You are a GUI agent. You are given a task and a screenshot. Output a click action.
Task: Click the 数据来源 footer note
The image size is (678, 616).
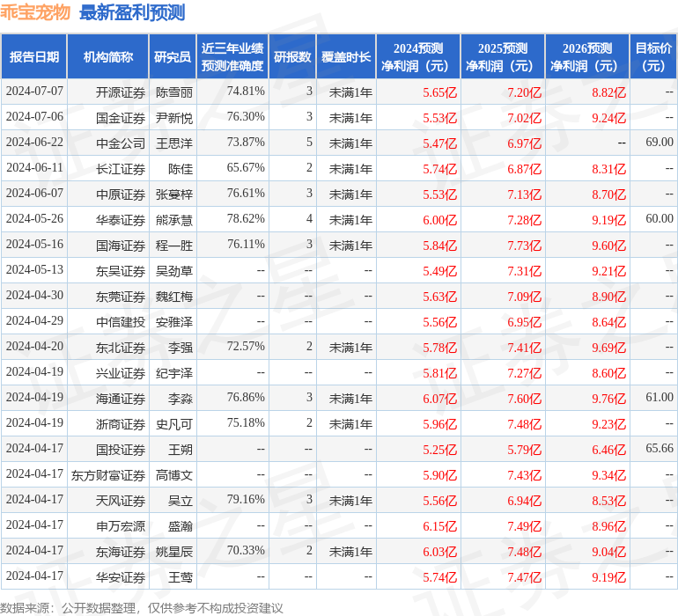[142, 608]
